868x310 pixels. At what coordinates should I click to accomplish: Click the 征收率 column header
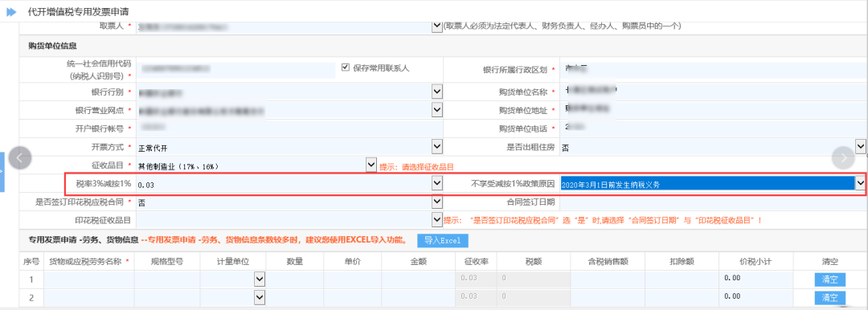click(x=476, y=261)
